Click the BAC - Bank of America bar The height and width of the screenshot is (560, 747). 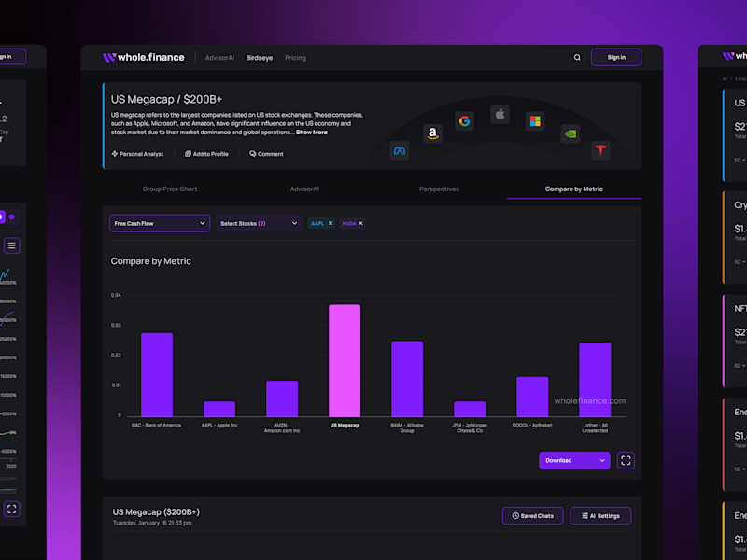click(x=157, y=375)
